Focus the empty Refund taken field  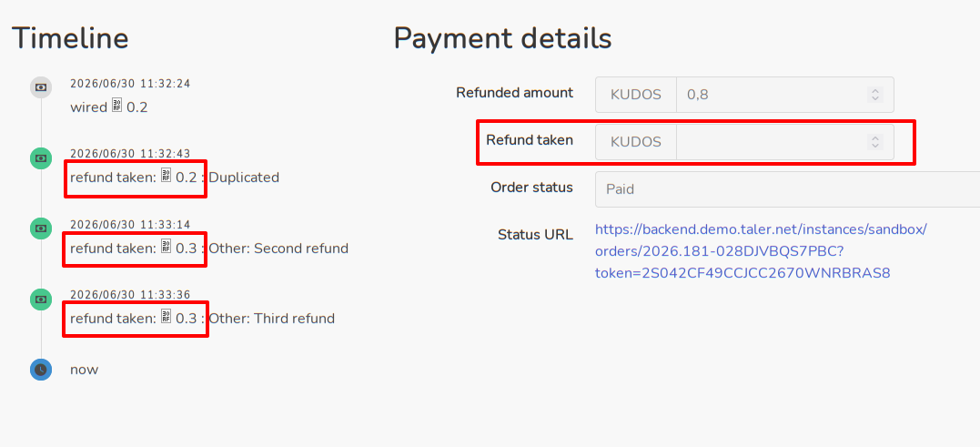[785, 142]
